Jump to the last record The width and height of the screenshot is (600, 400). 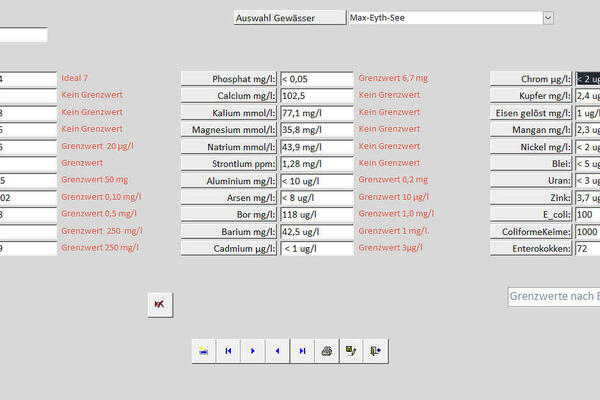pos(302,351)
